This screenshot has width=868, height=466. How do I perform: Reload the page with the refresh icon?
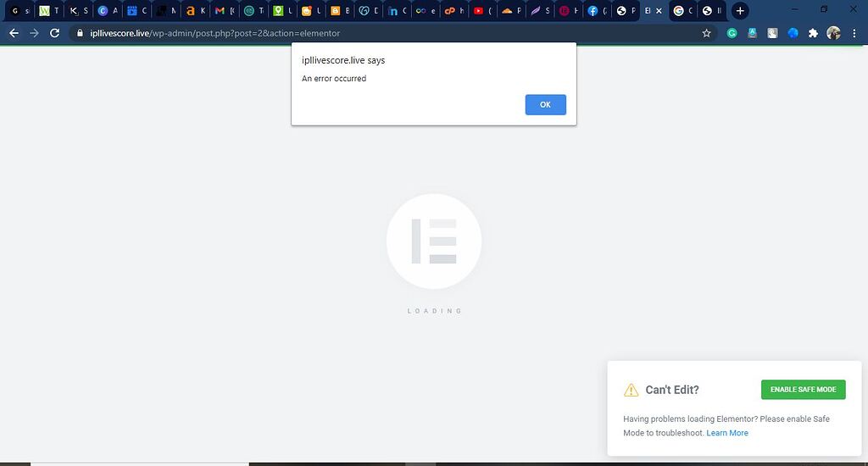(55, 33)
